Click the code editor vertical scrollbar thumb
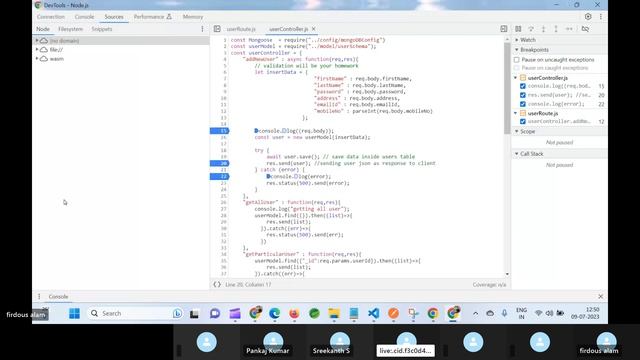 point(507,88)
